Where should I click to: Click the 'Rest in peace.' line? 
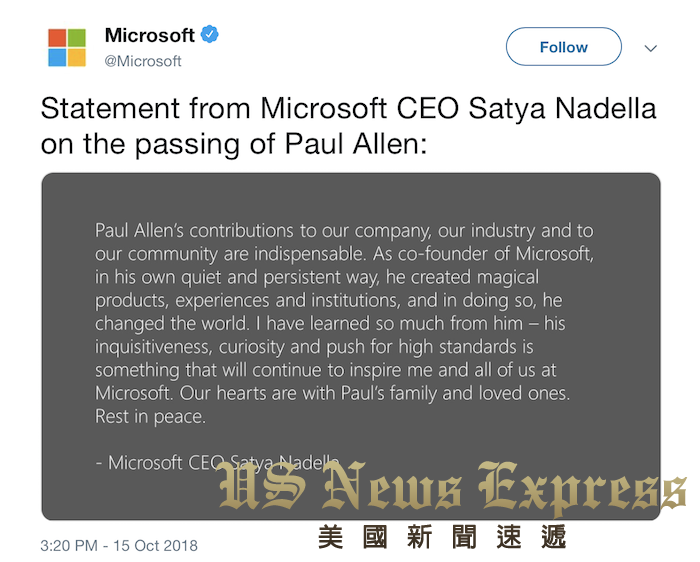click(x=150, y=417)
